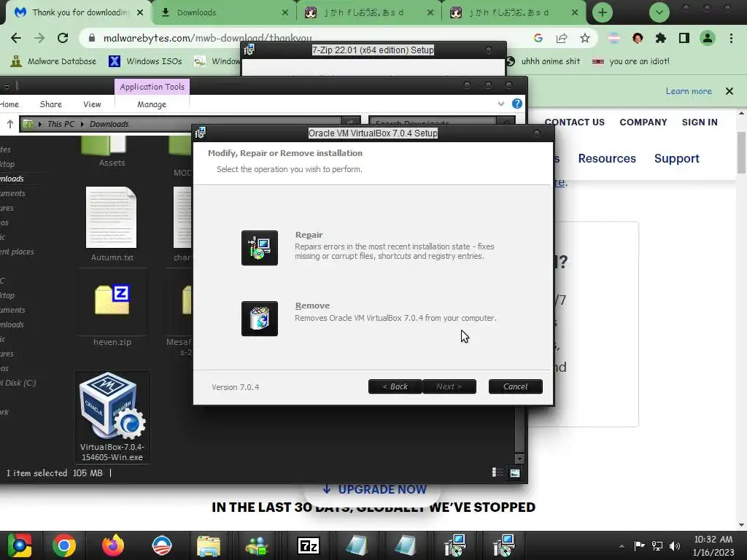Open the 7z taskbar icon

308,545
